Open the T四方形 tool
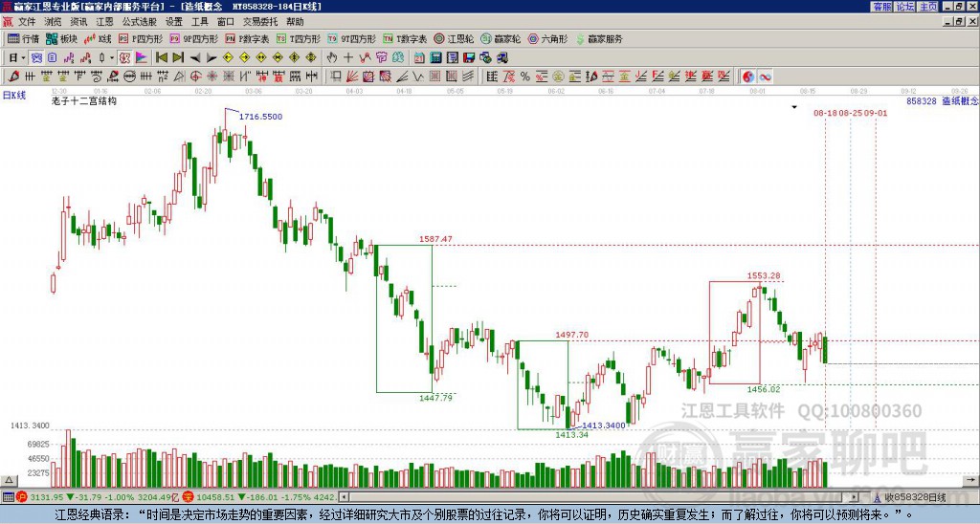The image size is (980, 524). pos(299,38)
